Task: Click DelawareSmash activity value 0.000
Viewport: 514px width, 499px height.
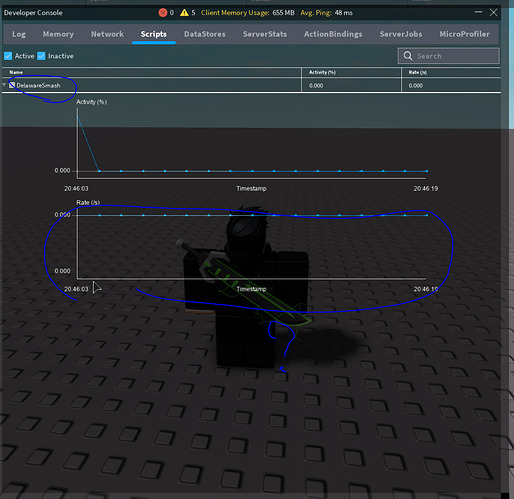Action: tap(316, 86)
